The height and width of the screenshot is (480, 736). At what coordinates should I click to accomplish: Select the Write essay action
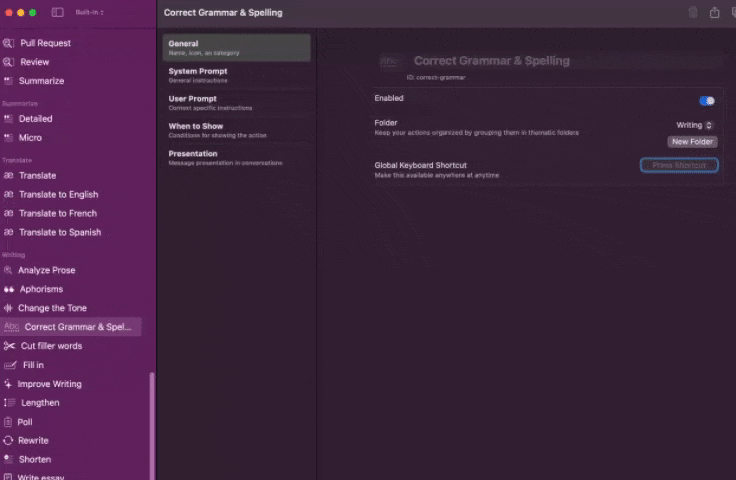click(40, 476)
